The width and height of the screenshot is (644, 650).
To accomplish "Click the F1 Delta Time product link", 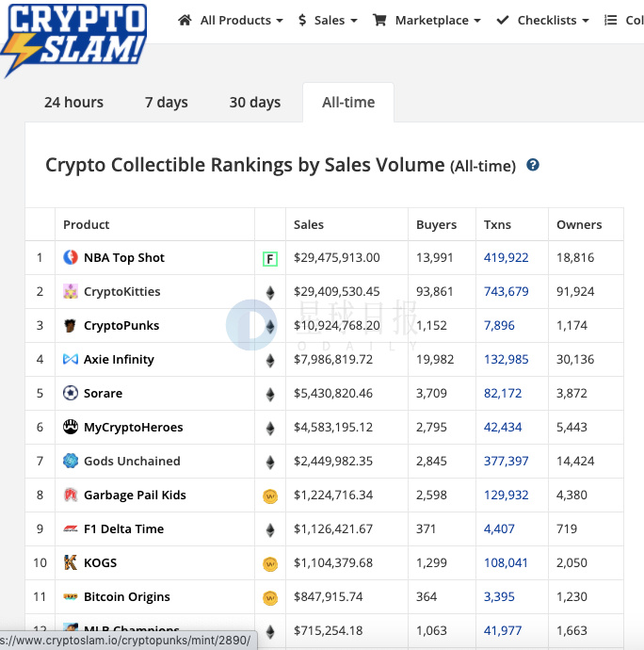I will click(x=123, y=528).
